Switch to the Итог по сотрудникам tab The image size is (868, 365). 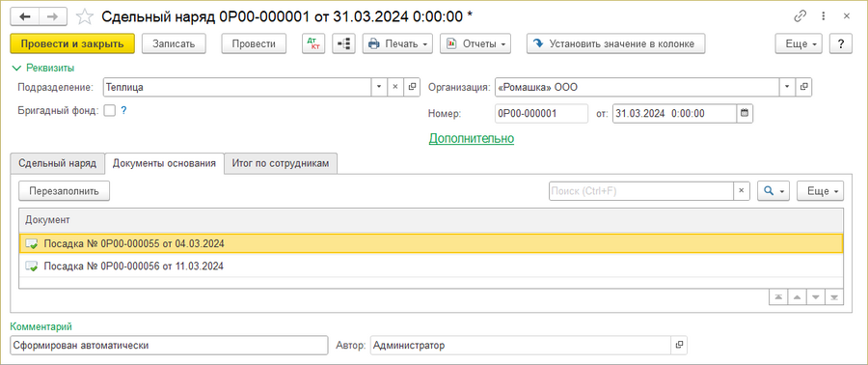pyautogui.click(x=281, y=163)
